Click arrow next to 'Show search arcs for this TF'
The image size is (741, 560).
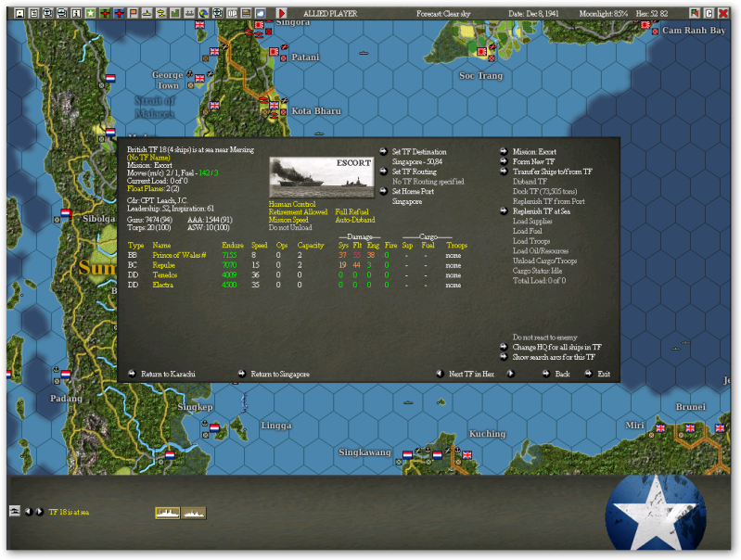pos(504,357)
